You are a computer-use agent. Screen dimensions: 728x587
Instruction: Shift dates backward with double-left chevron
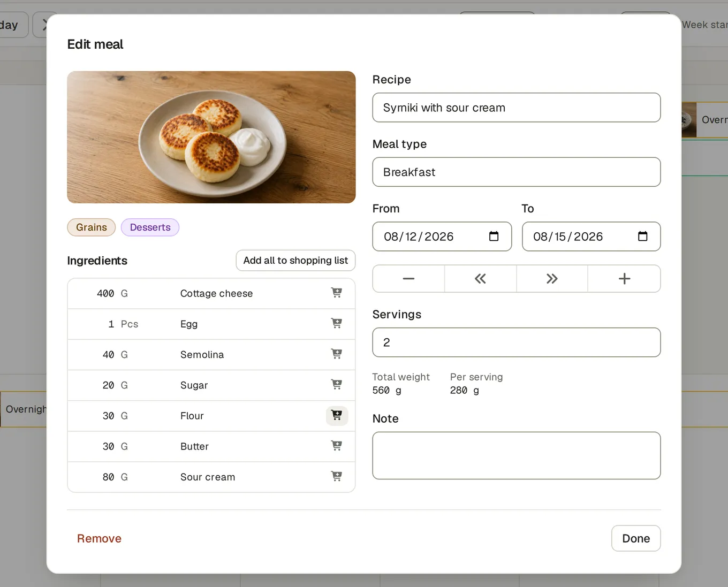click(x=480, y=279)
